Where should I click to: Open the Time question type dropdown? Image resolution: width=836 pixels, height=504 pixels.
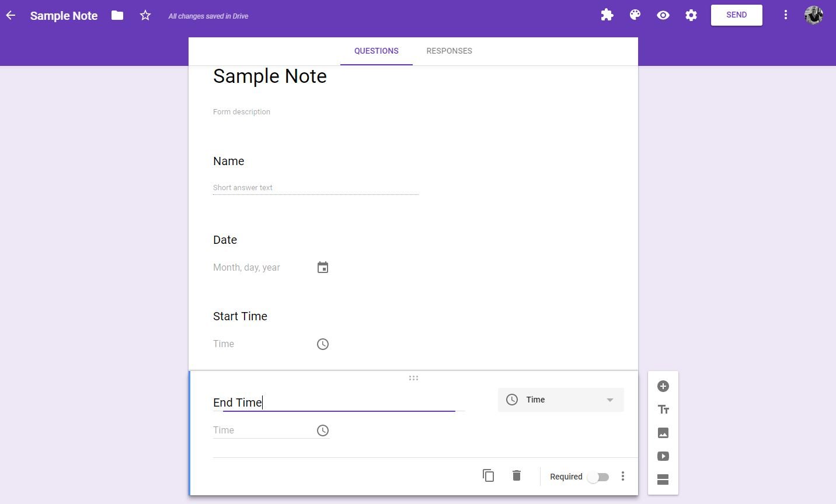[x=561, y=400]
